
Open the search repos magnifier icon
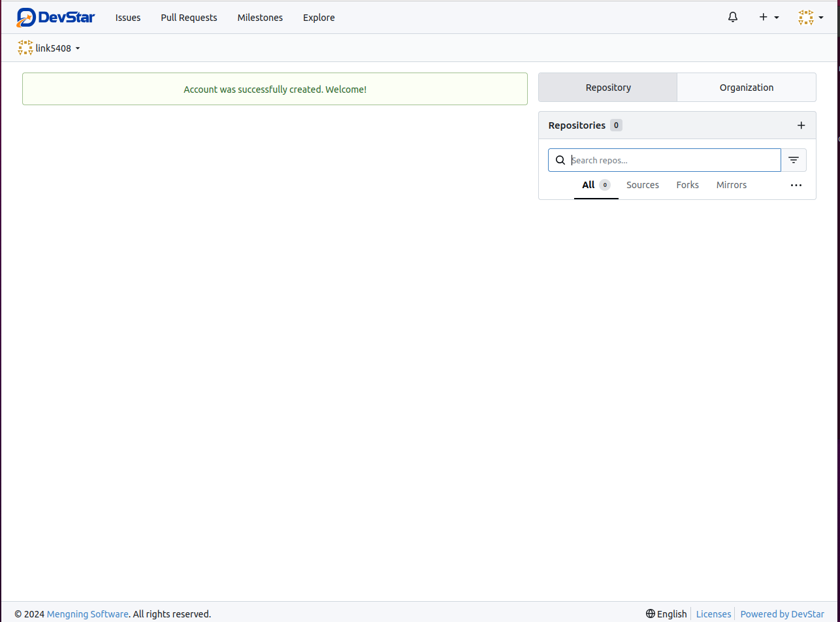click(560, 159)
